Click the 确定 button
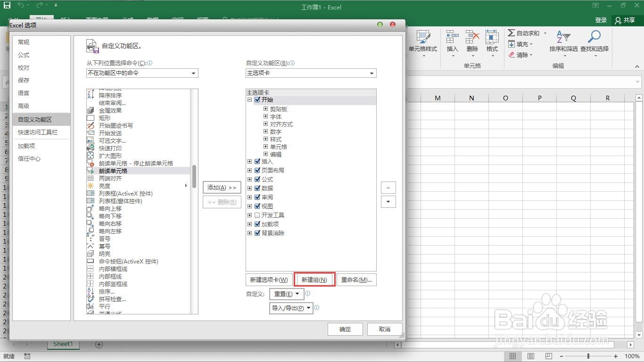Image resolution: width=644 pixels, height=362 pixels. [x=345, y=329]
